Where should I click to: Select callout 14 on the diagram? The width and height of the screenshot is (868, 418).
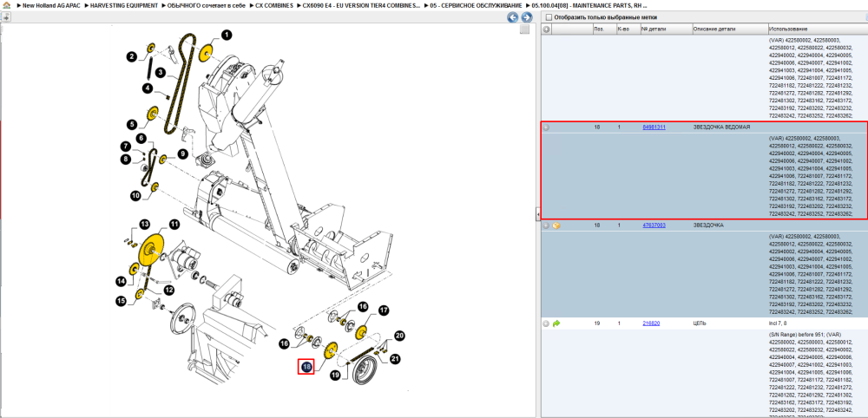tap(121, 282)
